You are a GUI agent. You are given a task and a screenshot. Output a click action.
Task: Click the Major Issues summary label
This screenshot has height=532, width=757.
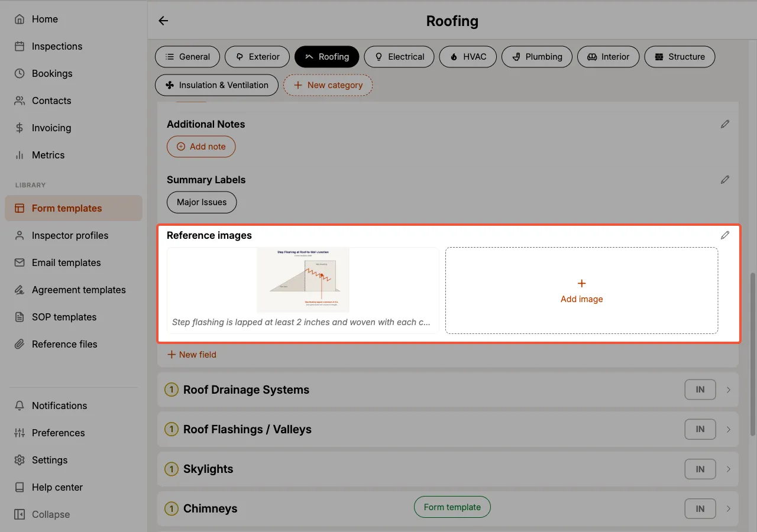click(x=202, y=202)
